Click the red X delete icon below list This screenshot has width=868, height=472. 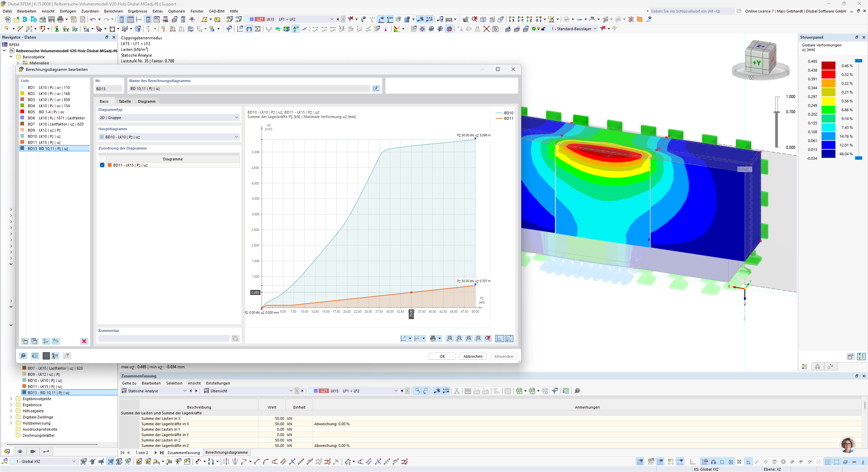[x=84, y=341]
